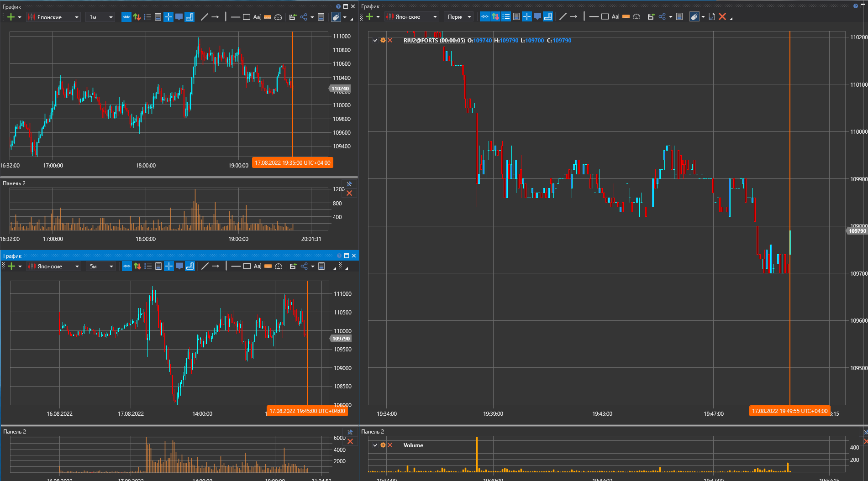Open 5м timeframe dropdown

click(x=101, y=266)
